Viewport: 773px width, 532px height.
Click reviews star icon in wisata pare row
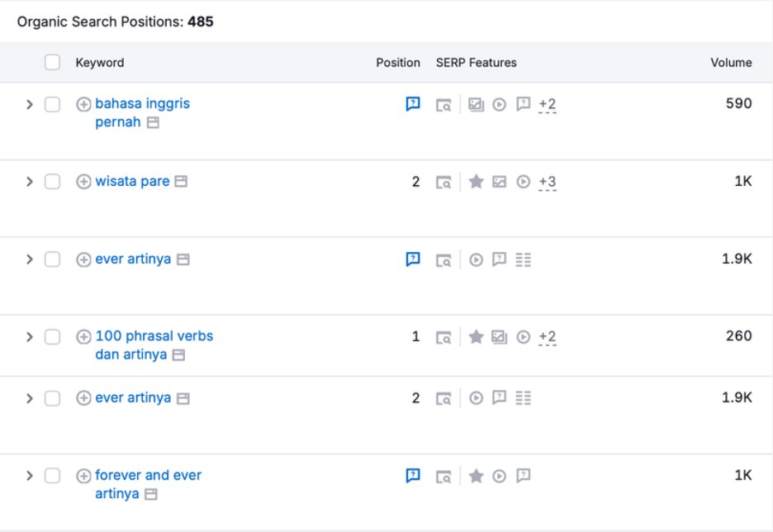tap(476, 182)
